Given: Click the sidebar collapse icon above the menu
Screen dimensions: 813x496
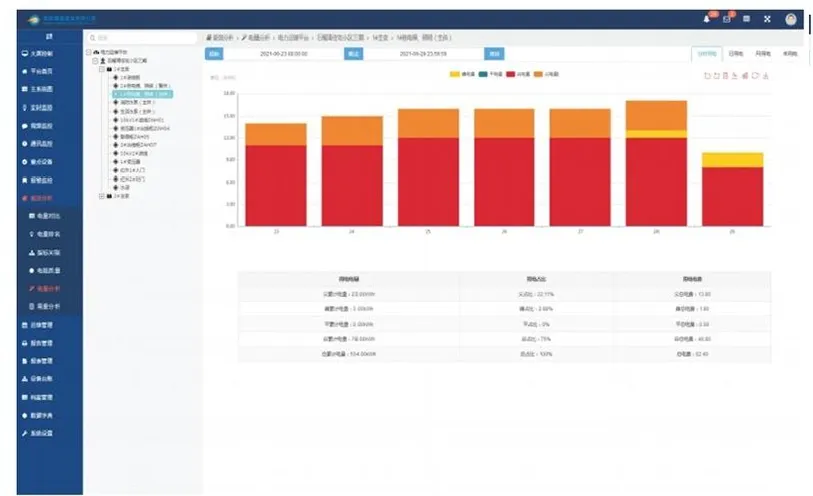Looking at the screenshot, I should coord(49,36).
